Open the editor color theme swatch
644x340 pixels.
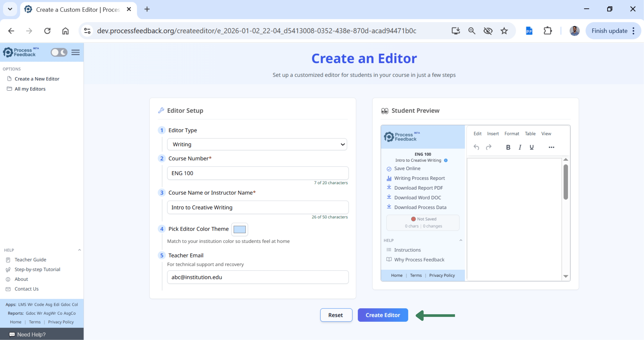[x=239, y=229]
